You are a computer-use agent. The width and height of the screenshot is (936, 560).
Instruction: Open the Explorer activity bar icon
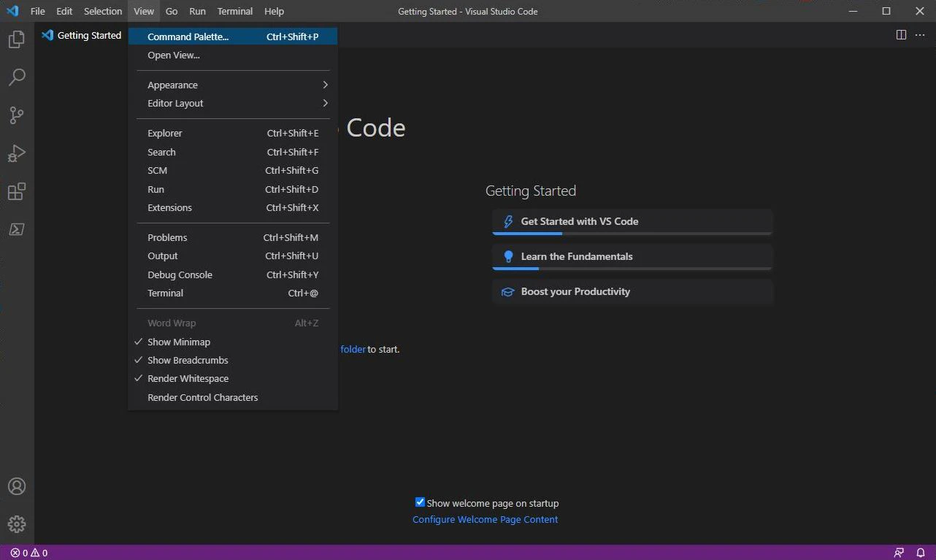17,39
